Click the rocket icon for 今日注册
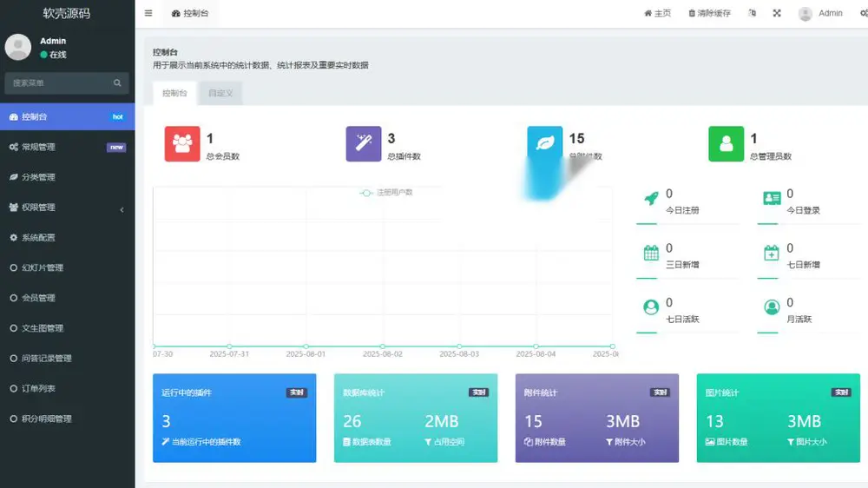The image size is (868, 488). coord(652,198)
